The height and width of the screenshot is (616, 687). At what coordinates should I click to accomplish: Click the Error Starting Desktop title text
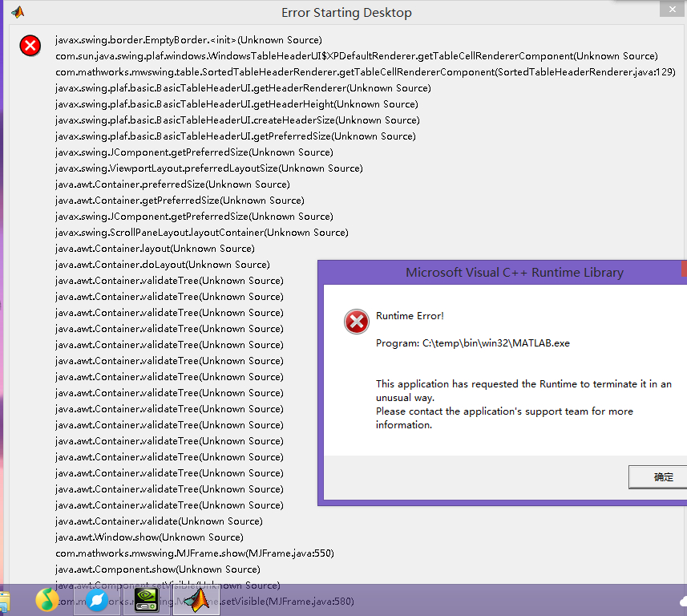coord(346,13)
